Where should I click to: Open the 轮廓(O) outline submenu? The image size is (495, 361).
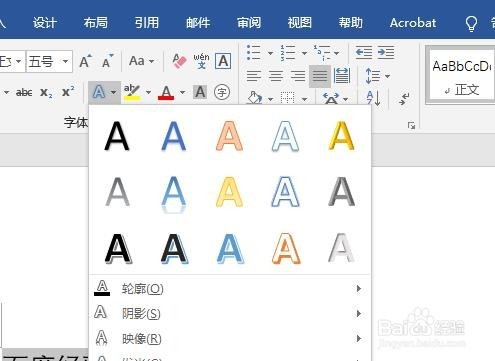pos(230,288)
